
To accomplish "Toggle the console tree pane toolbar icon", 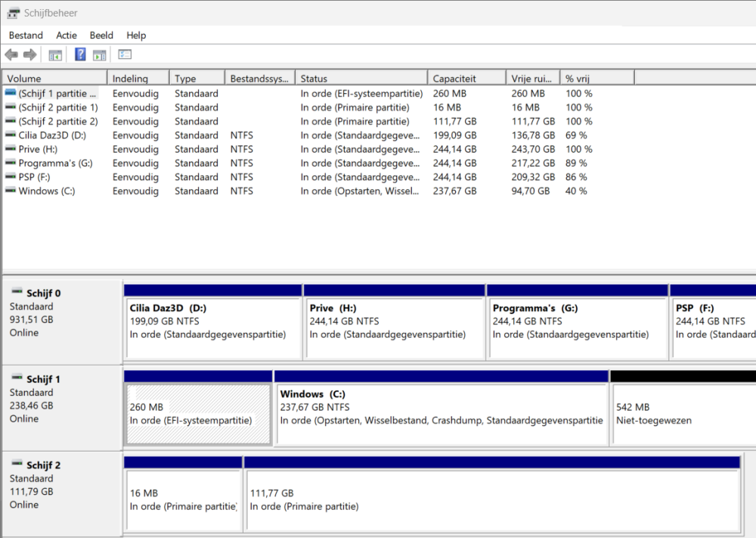I will click(x=55, y=54).
